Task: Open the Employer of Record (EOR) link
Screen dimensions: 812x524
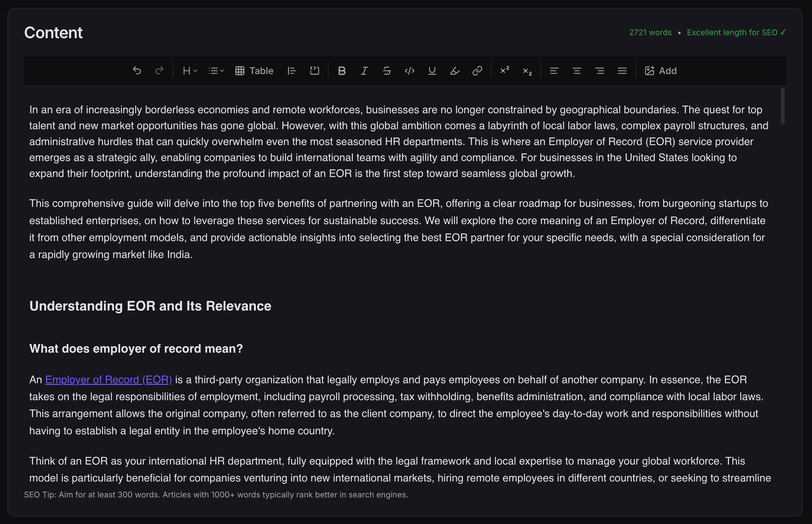Action: (x=109, y=380)
